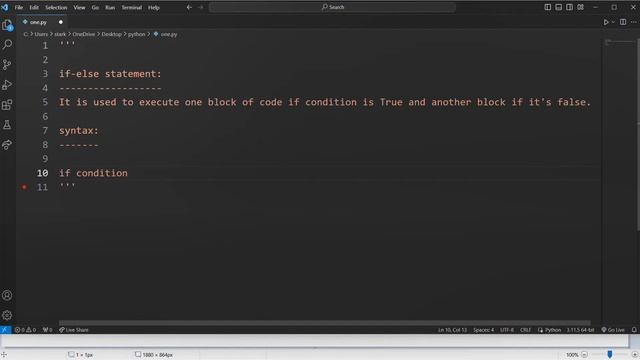
Task: Place cursor at "if condition" on line 10
Action: (x=93, y=173)
